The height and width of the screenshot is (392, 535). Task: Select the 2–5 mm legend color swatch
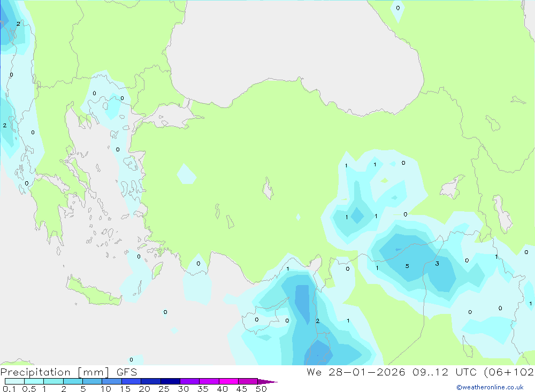point(73,381)
